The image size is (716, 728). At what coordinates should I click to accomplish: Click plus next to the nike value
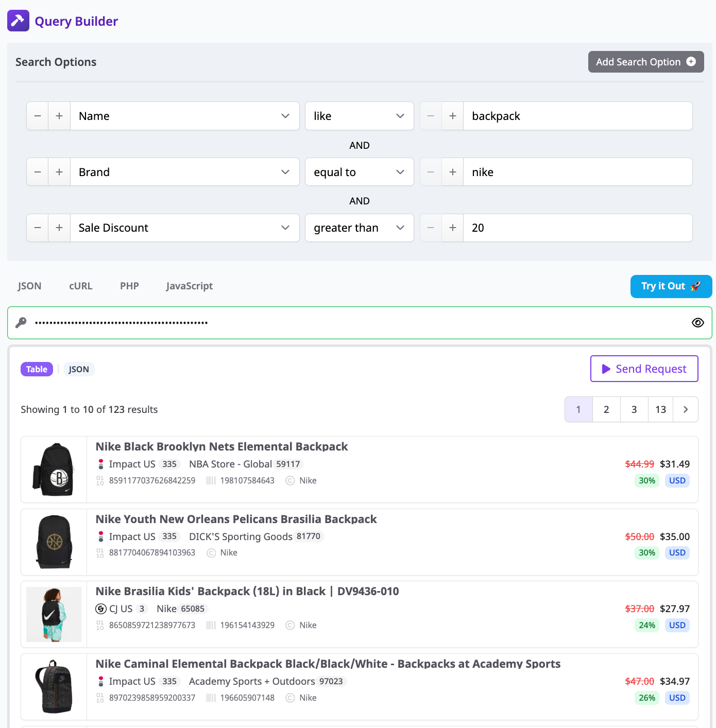[453, 172]
